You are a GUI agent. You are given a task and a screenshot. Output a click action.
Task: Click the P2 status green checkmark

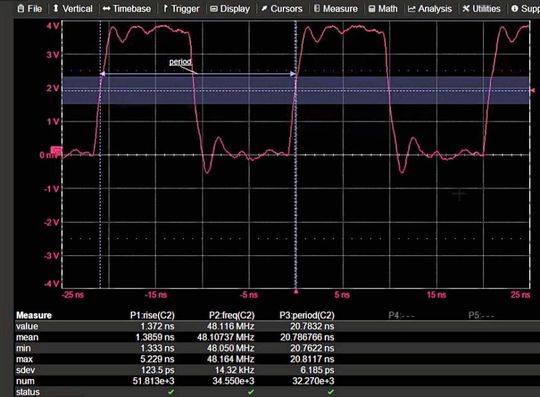251,392
